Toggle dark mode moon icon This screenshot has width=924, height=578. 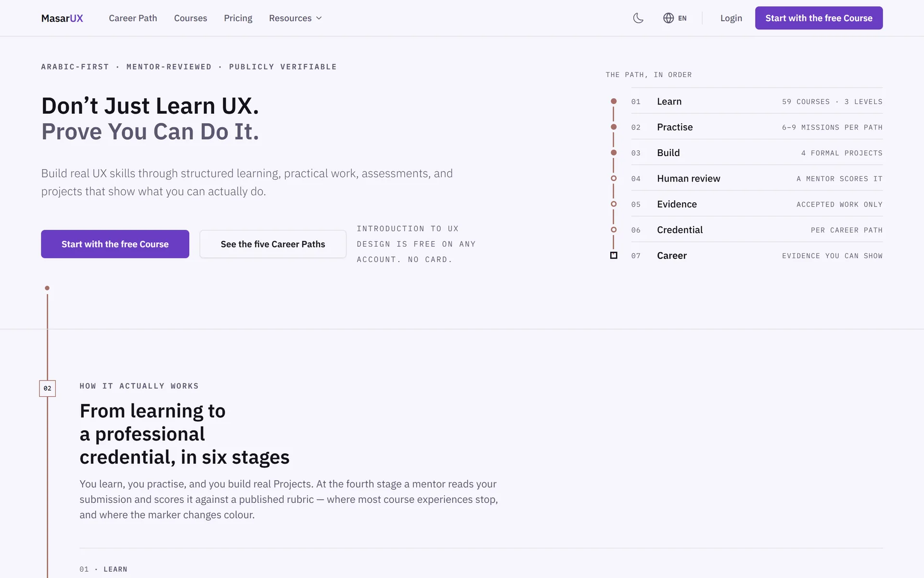[638, 18]
